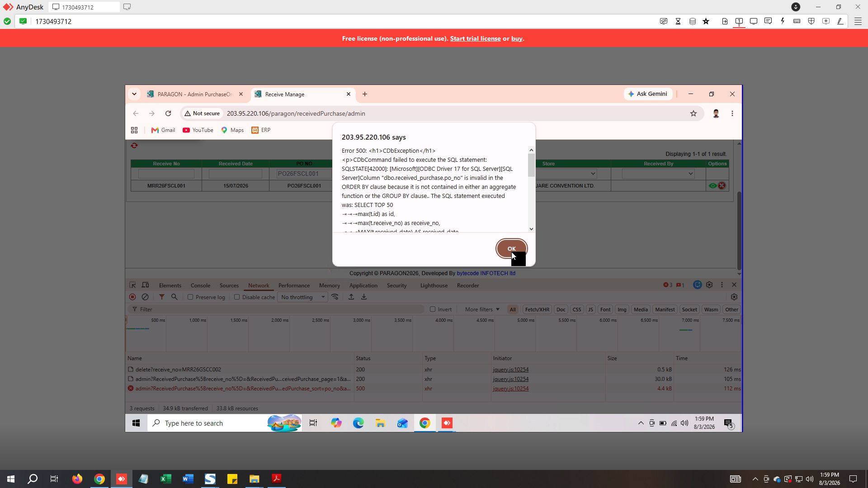This screenshot has height=488, width=868.
Task: Open the remote Chrome three-dot menu
Action: (732, 113)
